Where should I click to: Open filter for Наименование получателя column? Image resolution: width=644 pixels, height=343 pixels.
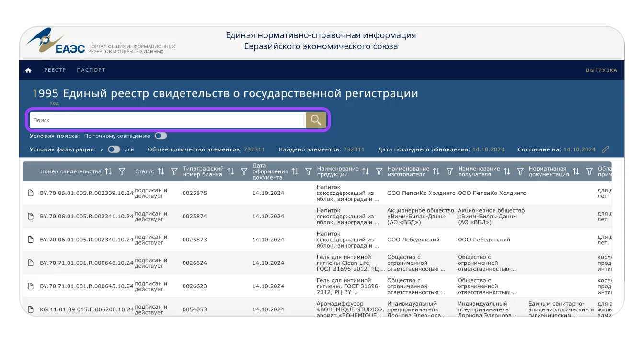pyautogui.click(x=520, y=171)
